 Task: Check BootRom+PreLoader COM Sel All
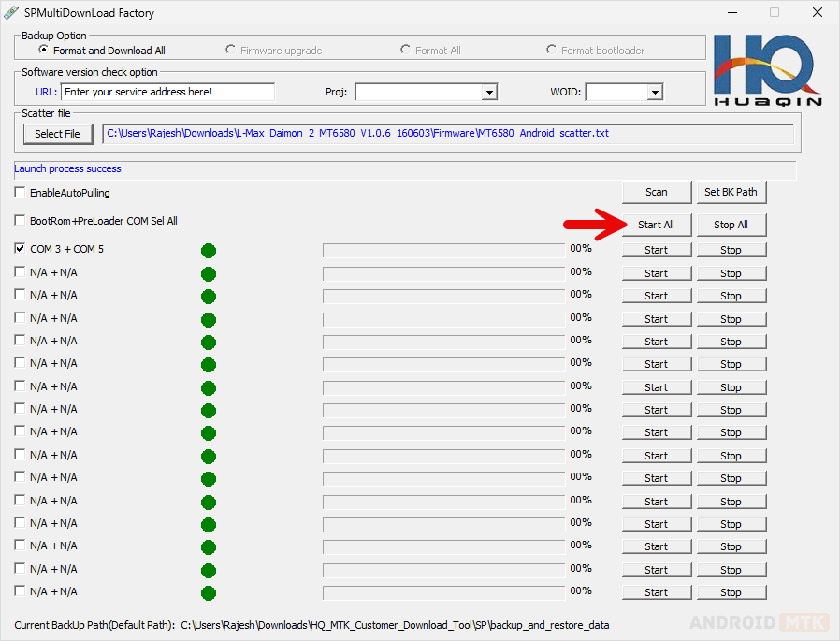pos(21,221)
